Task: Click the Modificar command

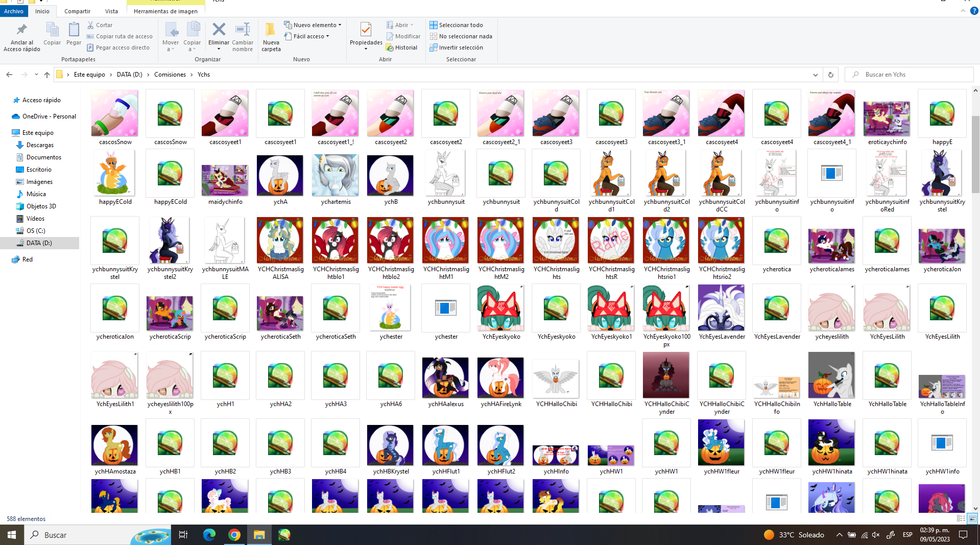Action: [x=403, y=36]
